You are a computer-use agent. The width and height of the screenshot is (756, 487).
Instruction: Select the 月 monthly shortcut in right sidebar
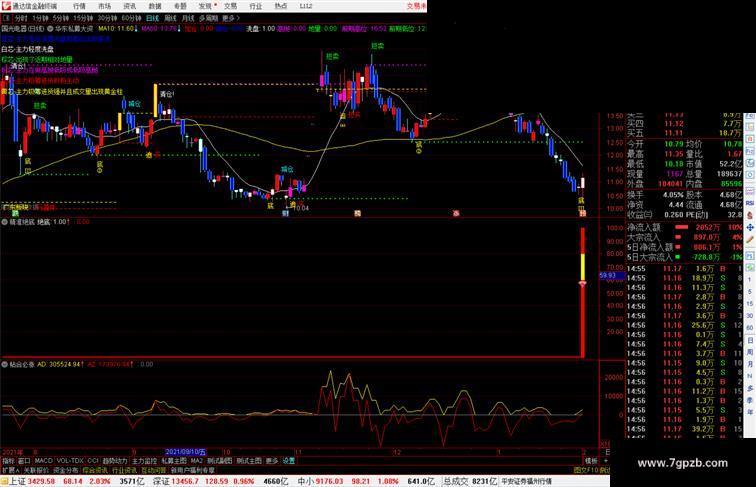coord(750,364)
